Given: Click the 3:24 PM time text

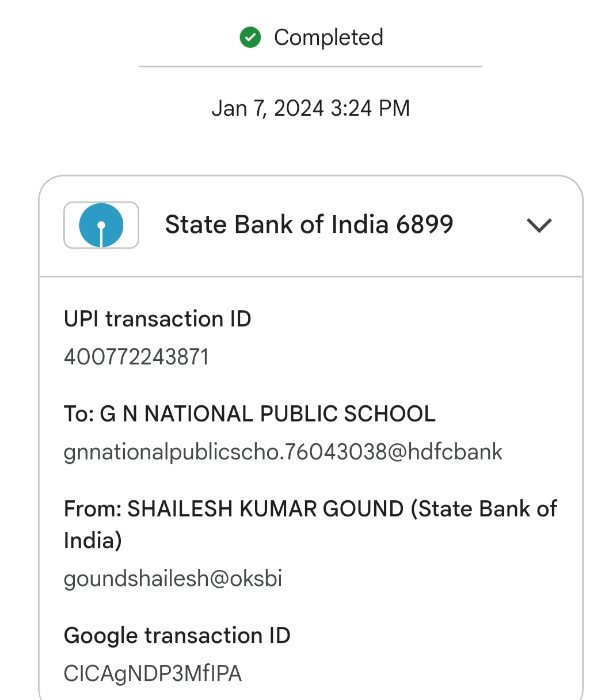Looking at the screenshot, I should tap(370, 108).
